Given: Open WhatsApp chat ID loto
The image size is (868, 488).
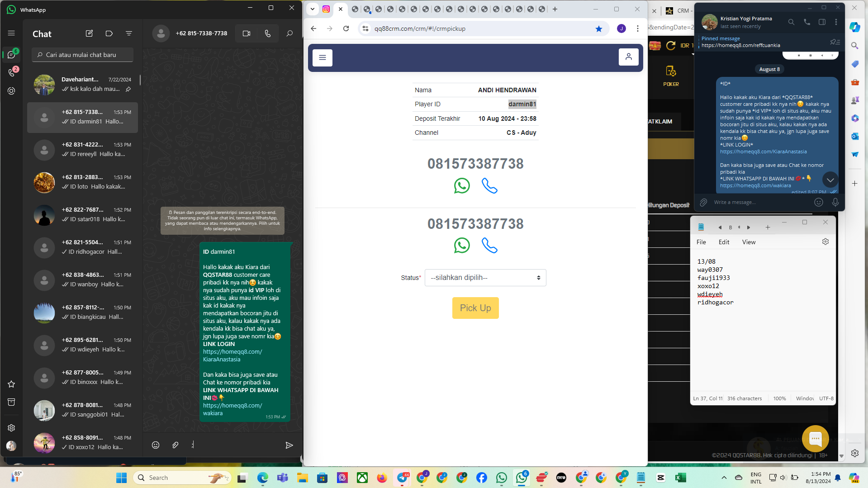Looking at the screenshot, I should pyautogui.click(x=82, y=182).
